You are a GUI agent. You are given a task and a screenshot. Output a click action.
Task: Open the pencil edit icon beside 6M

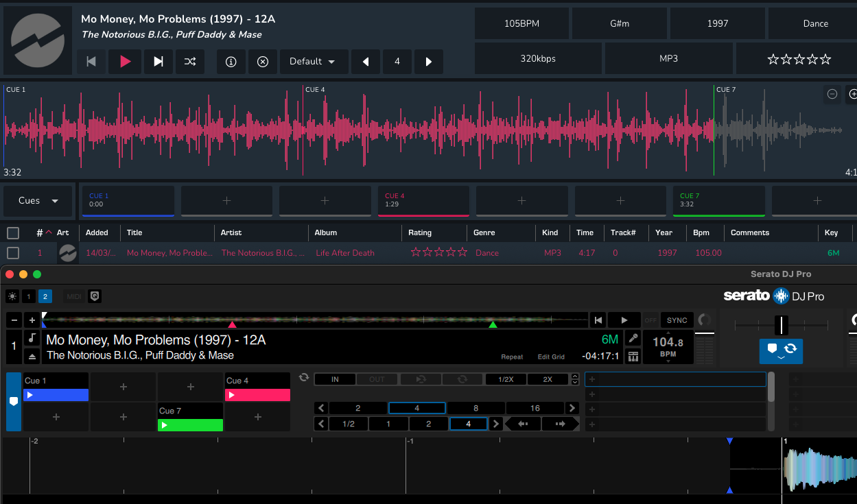633,338
